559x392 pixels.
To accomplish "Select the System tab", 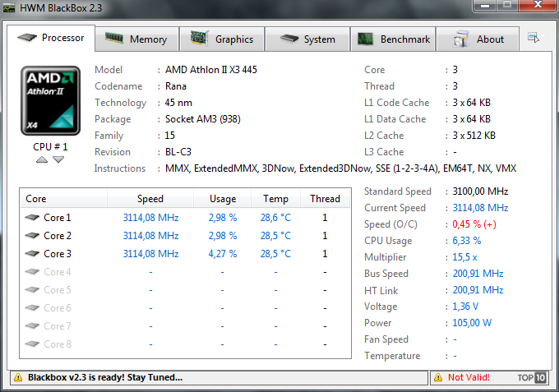I will click(307, 39).
